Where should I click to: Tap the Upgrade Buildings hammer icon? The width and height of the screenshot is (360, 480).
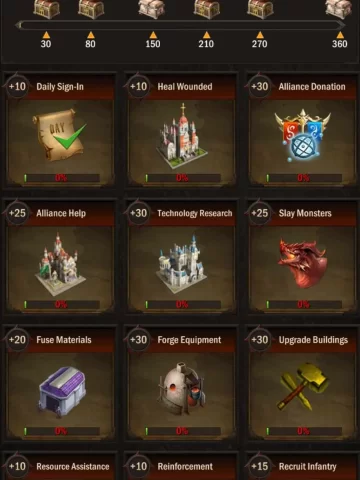coord(303,387)
